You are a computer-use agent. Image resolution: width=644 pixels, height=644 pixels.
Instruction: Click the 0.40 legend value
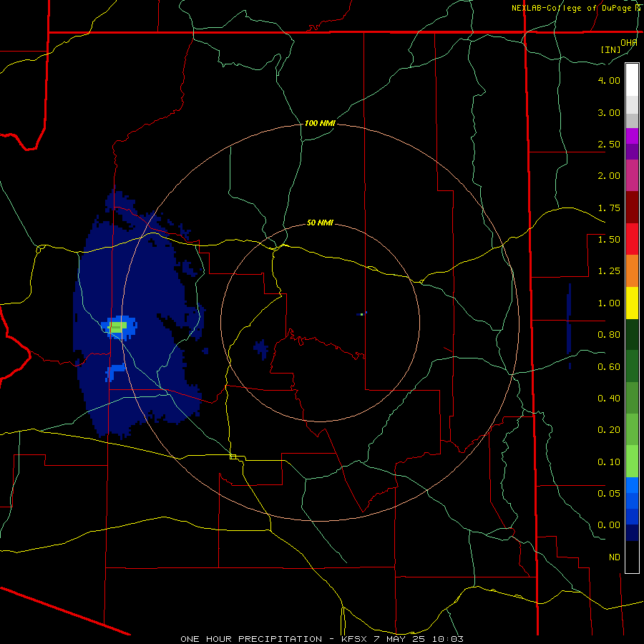[x=609, y=399]
